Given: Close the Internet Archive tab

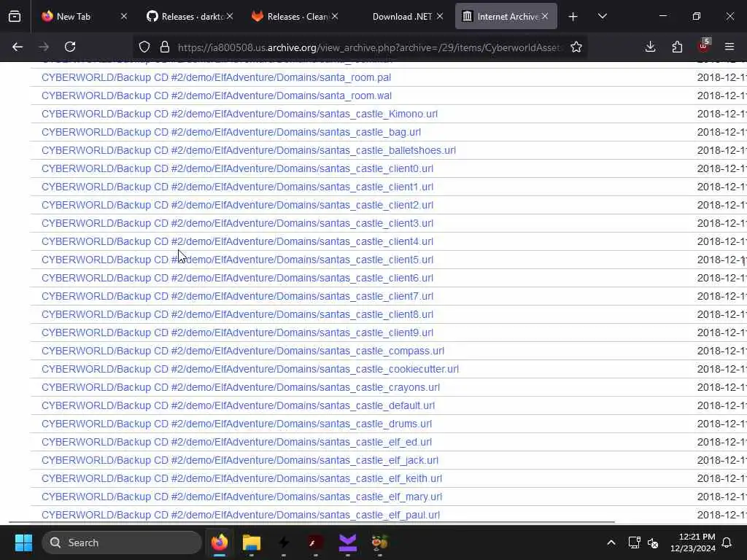Looking at the screenshot, I should [545, 17].
